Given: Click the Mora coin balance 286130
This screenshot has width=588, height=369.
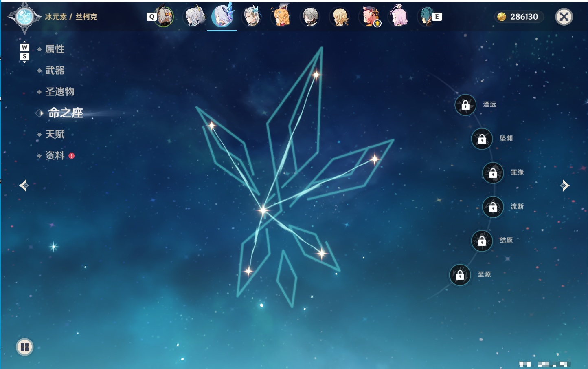Looking at the screenshot, I should click(x=519, y=17).
